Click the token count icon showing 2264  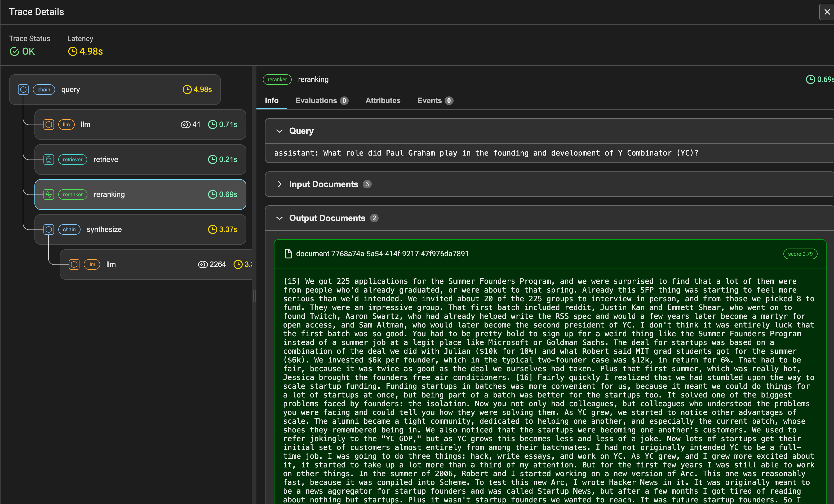click(202, 265)
